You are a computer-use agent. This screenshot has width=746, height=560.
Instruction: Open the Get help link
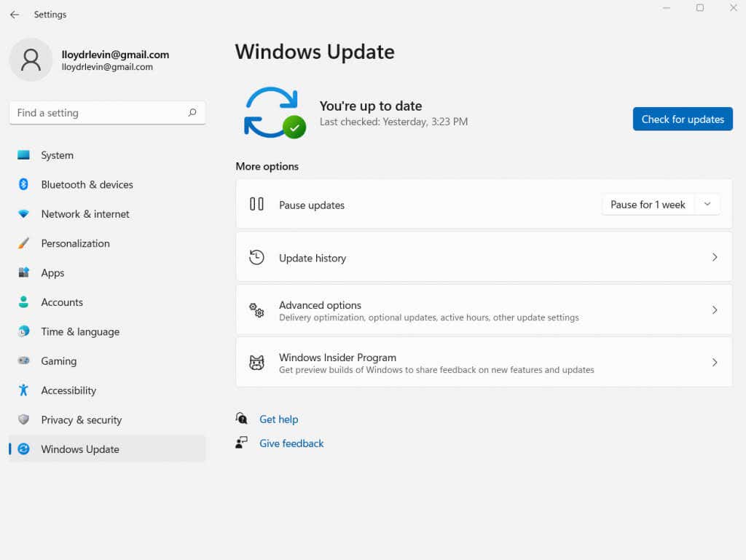(x=279, y=419)
